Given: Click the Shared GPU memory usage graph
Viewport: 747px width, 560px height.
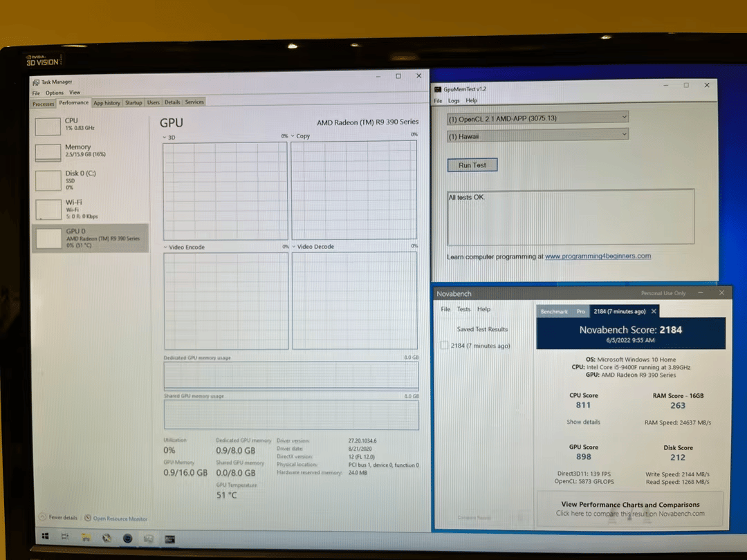Looking at the screenshot, I should [292, 414].
